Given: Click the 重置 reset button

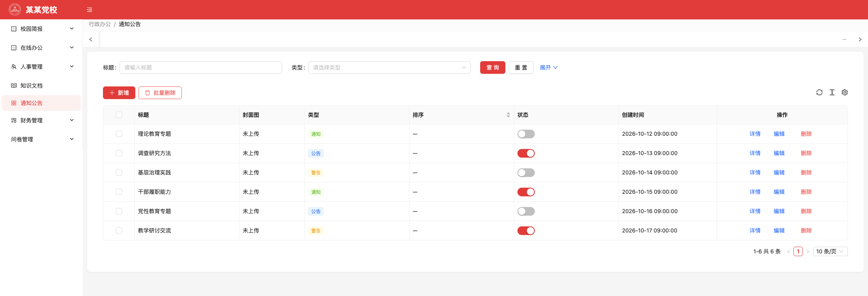Looking at the screenshot, I should (x=521, y=67).
